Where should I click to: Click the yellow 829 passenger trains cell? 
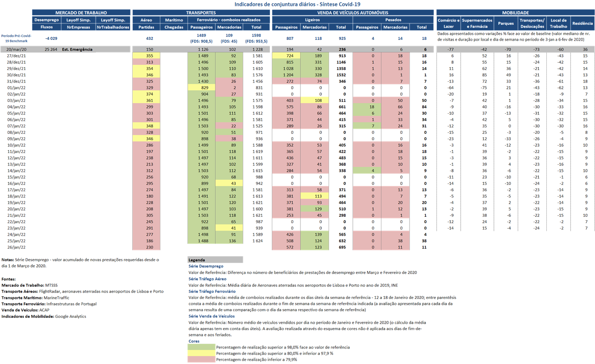tap(201, 88)
